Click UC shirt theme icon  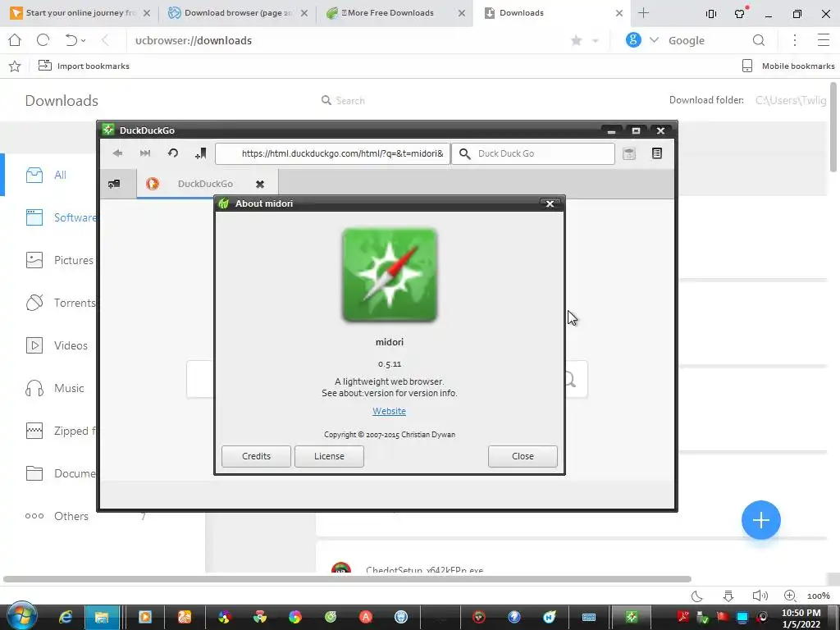coord(741,13)
